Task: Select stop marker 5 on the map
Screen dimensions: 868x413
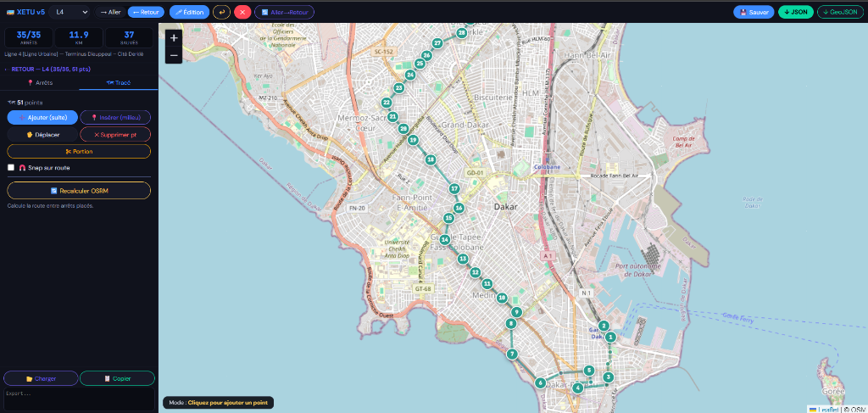Action: pos(590,370)
